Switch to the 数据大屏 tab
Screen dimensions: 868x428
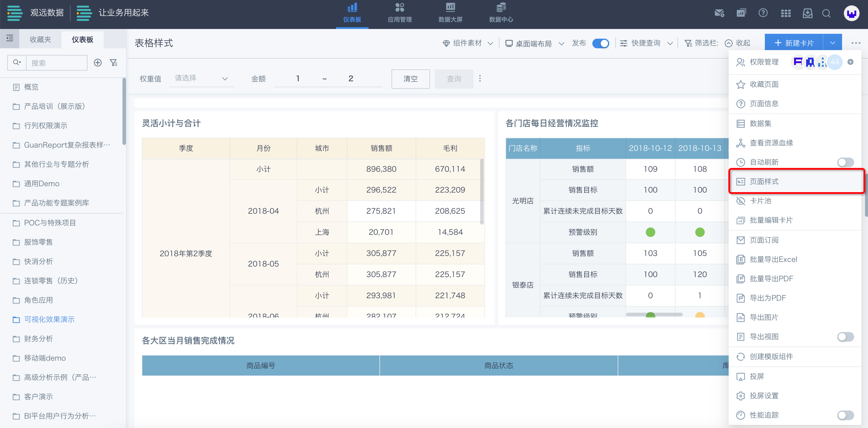pos(450,14)
